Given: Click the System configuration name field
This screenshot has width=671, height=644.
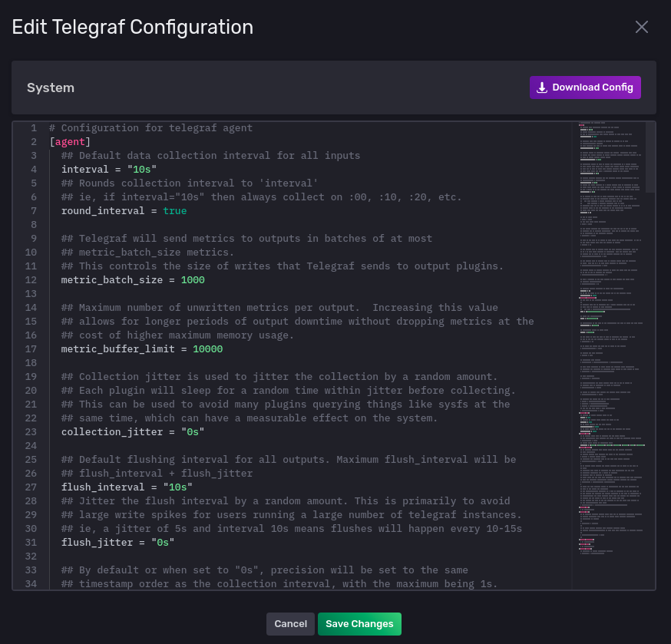Looking at the screenshot, I should click(x=51, y=88).
